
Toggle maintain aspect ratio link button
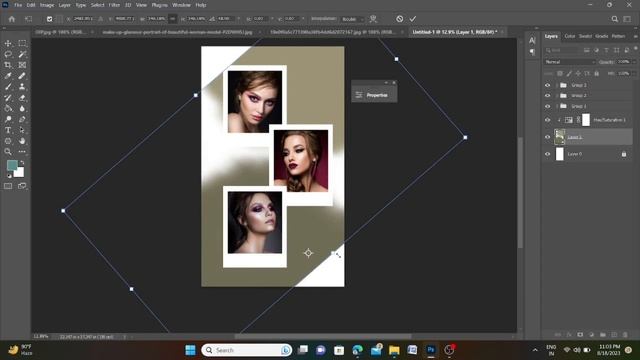(173, 19)
